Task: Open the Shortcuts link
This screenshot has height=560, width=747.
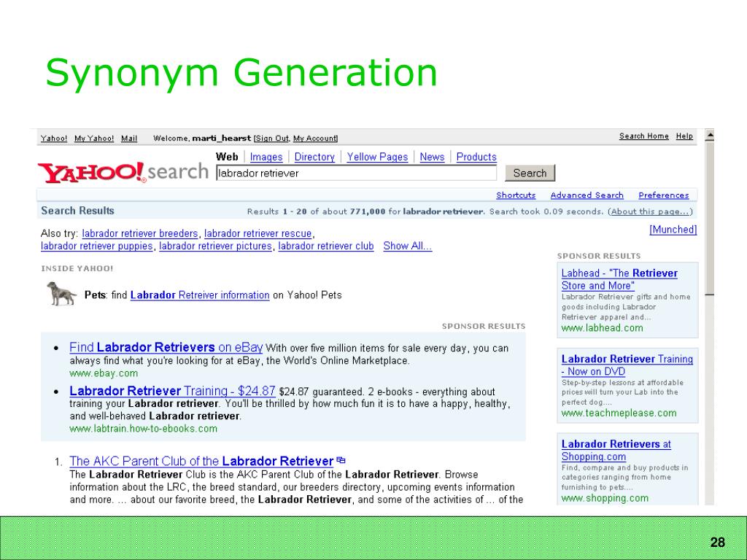Action: 516,195
